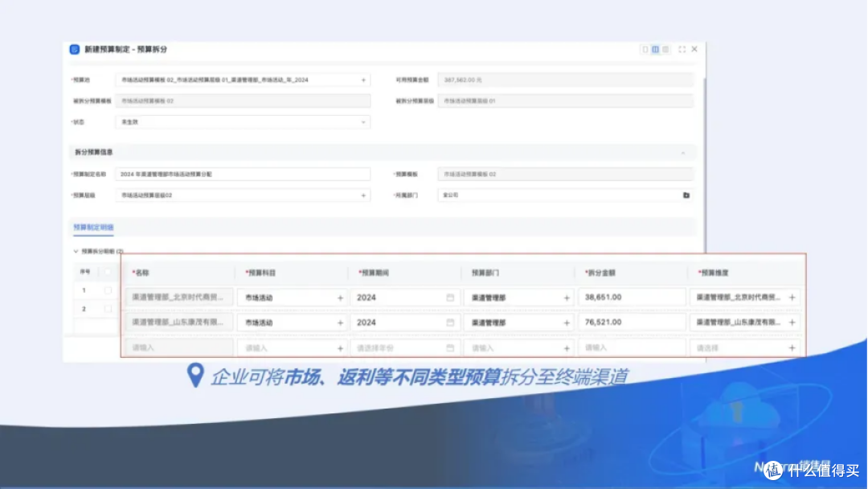Click 拆分金额 field showing 38,651.00

[632, 298]
